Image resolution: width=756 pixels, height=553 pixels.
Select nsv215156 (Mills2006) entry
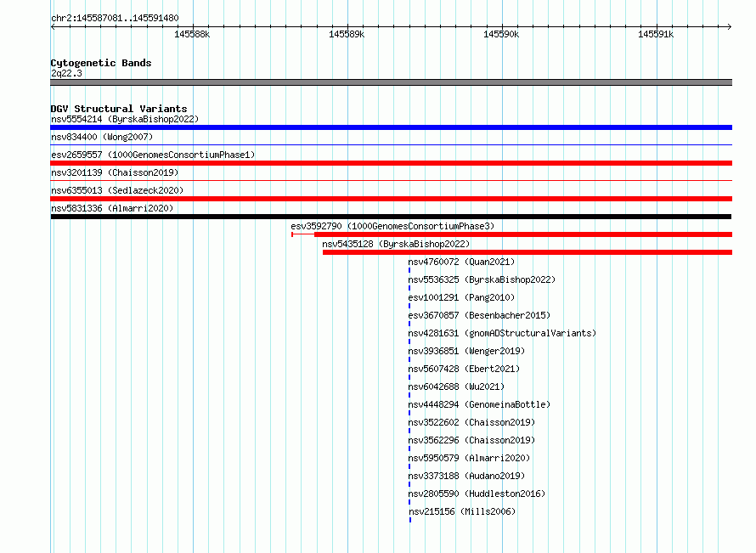[462, 511]
